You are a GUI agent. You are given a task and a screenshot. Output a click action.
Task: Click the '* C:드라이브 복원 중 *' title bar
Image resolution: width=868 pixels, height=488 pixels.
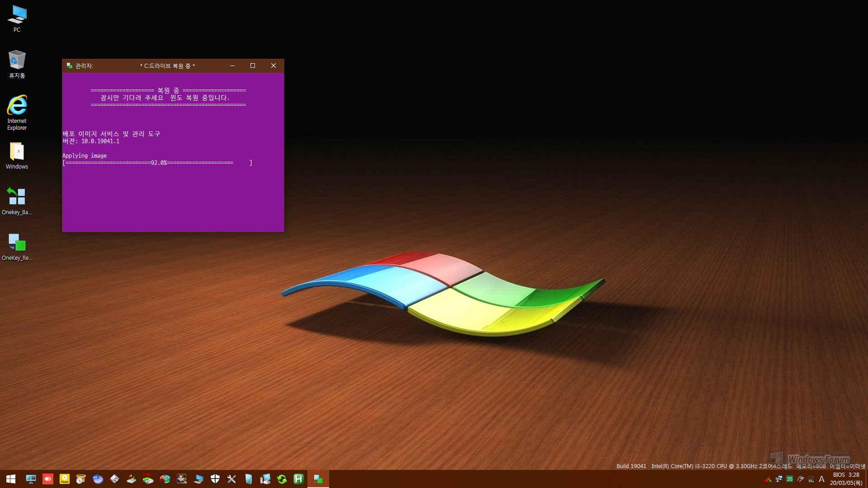pos(167,66)
